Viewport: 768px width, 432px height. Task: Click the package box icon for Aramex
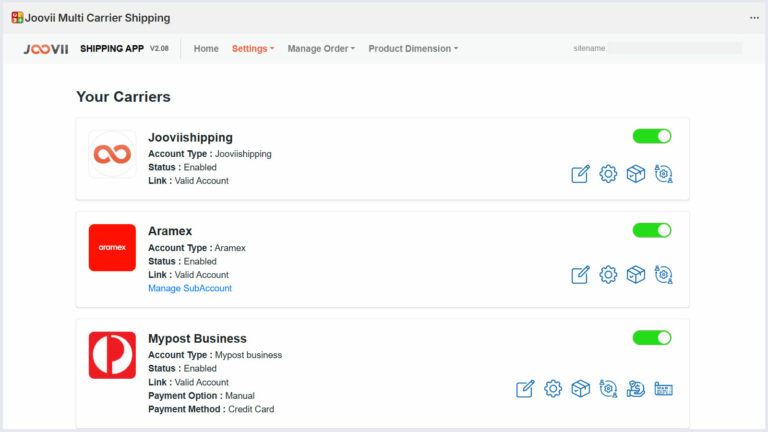635,274
